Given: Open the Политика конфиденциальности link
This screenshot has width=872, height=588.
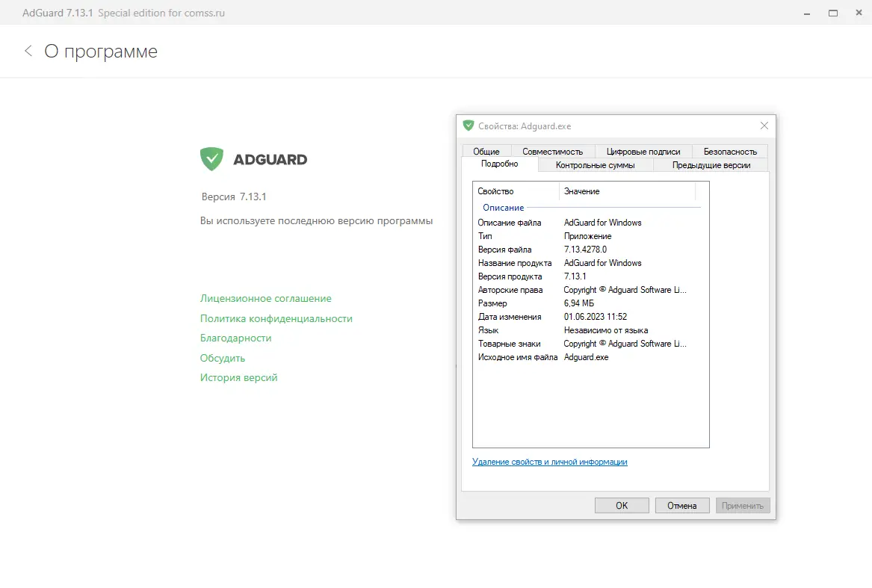Looking at the screenshot, I should pos(276,318).
